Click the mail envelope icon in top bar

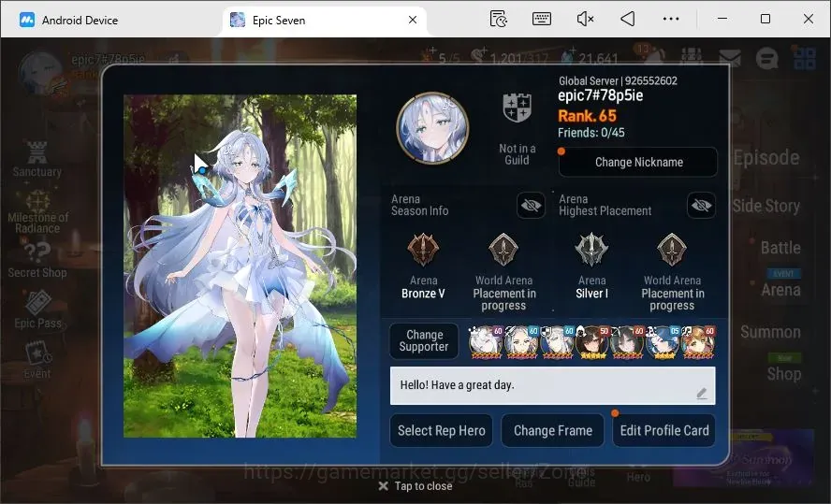point(730,57)
